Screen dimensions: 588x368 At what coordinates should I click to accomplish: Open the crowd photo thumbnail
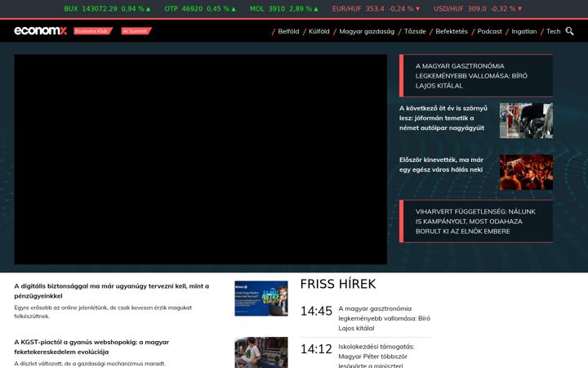click(526, 172)
